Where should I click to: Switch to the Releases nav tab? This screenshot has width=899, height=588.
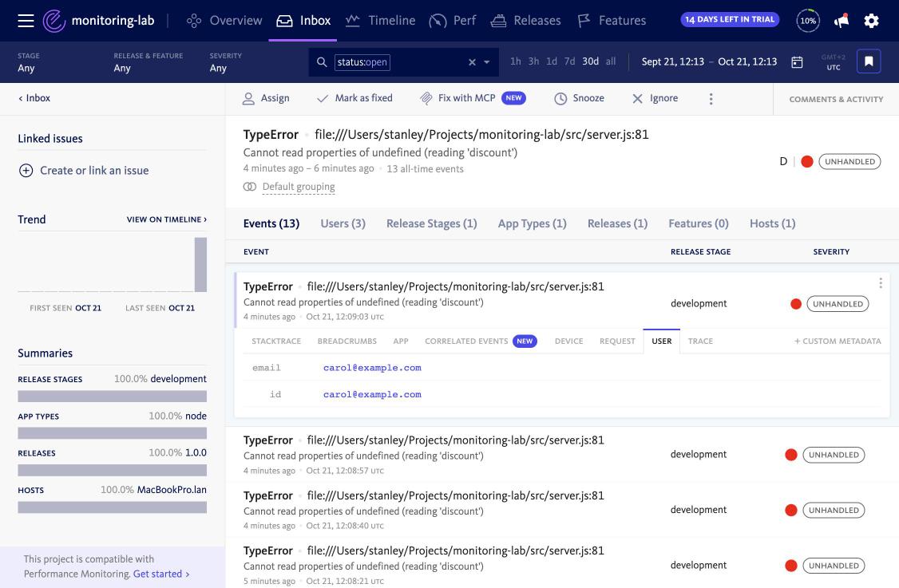point(526,21)
